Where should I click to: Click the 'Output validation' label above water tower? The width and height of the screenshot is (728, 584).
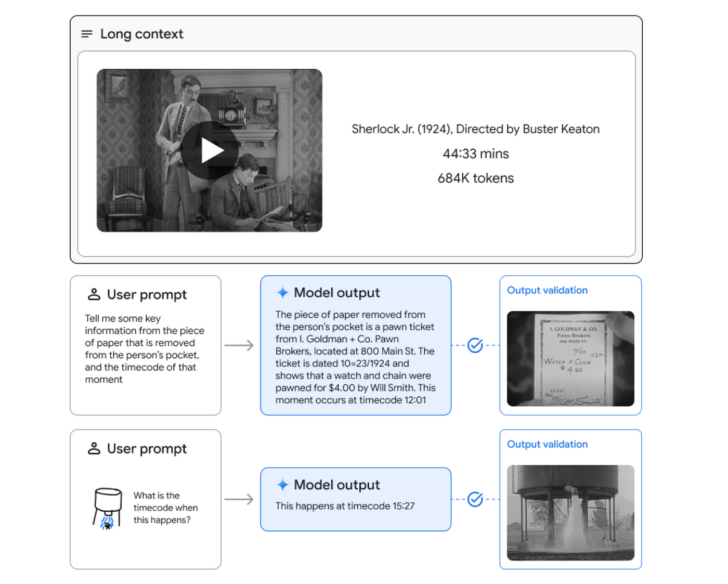(547, 444)
